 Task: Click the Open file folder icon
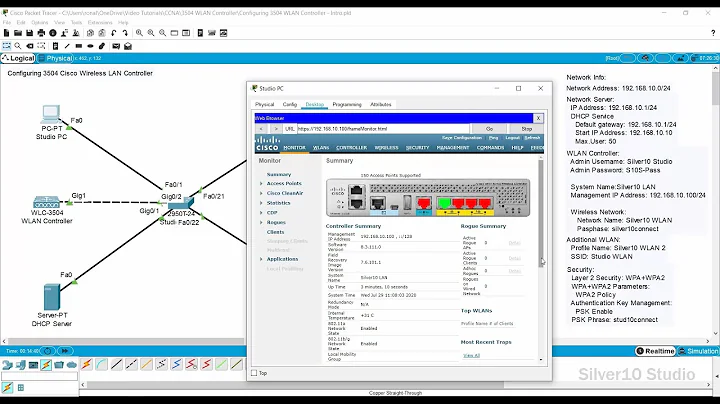[x=18, y=33]
